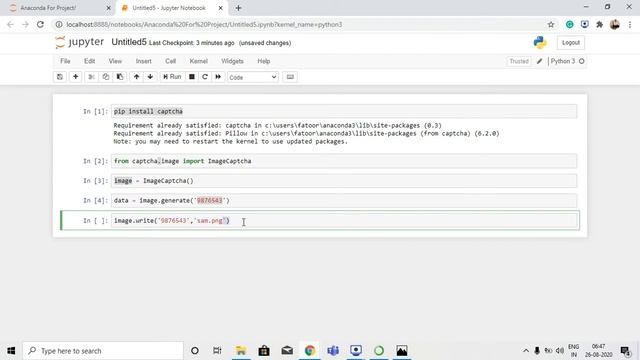Image resolution: width=640 pixels, height=360 pixels.
Task: Restart the kernel
Action: pyautogui.click(x=205, y=77)
